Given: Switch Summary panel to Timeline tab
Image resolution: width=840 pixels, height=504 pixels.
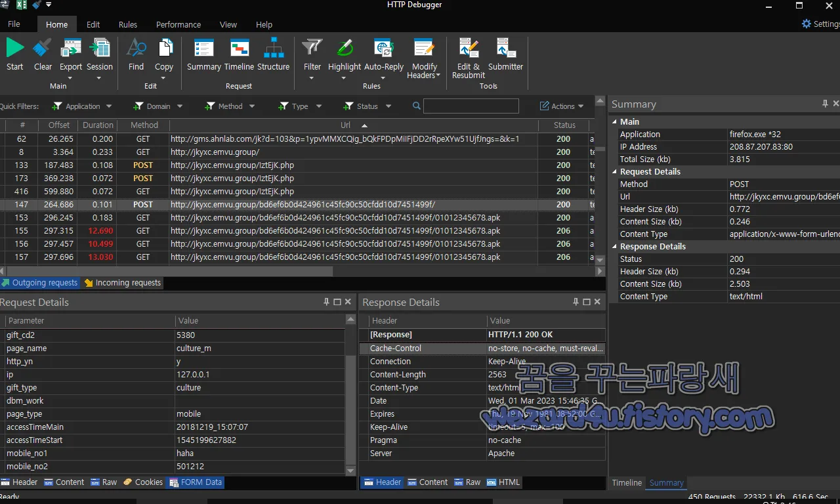Looking at the screenshot, I should [627, 483].
